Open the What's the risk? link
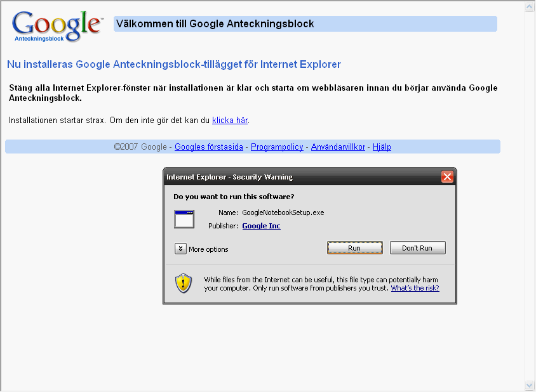 coord(415,288)
